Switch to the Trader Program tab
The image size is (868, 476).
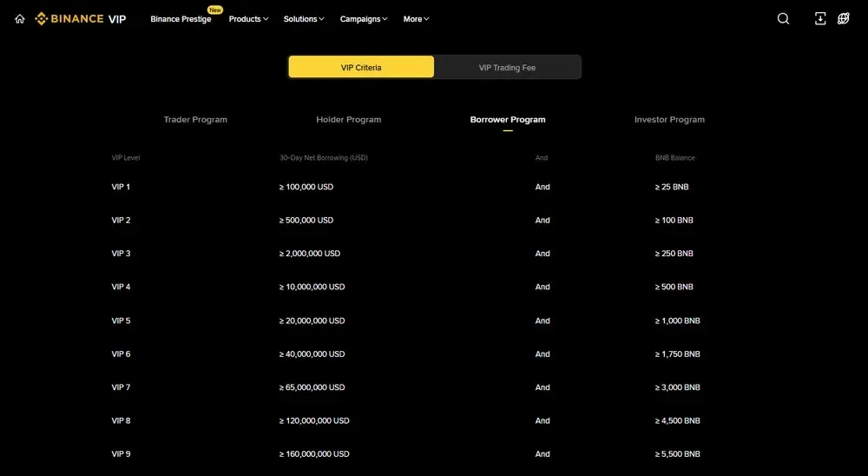click(x=195, y=120)
